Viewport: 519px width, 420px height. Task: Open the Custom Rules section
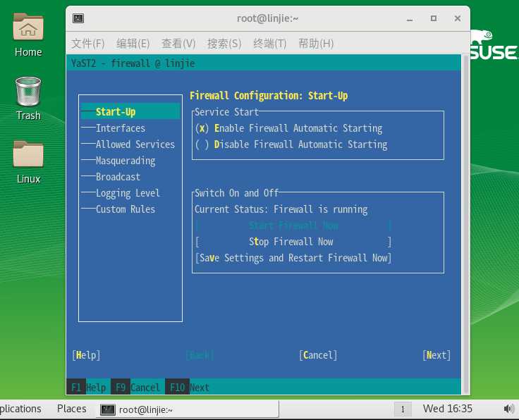(126, 209)
